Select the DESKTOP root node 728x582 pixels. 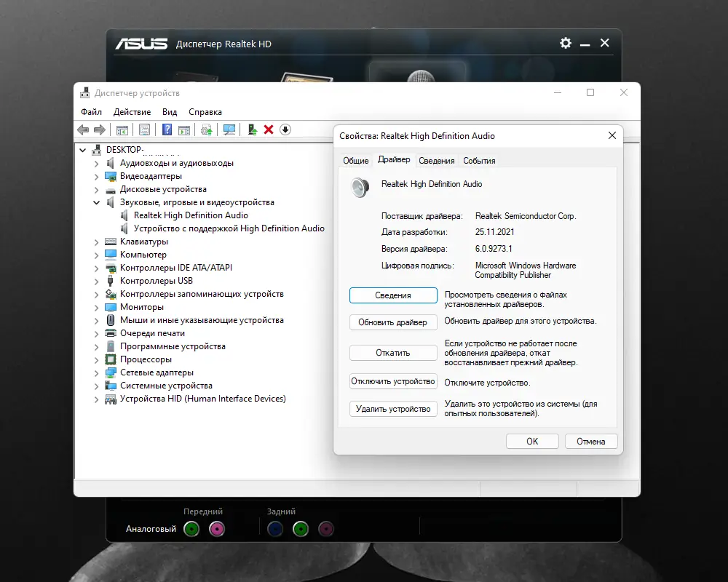coord(124,150)
